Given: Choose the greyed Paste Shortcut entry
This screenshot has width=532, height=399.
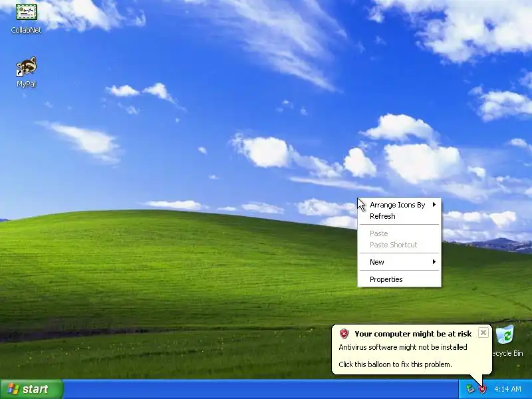Looking at the screenshot, I should [x=400, y=245].
